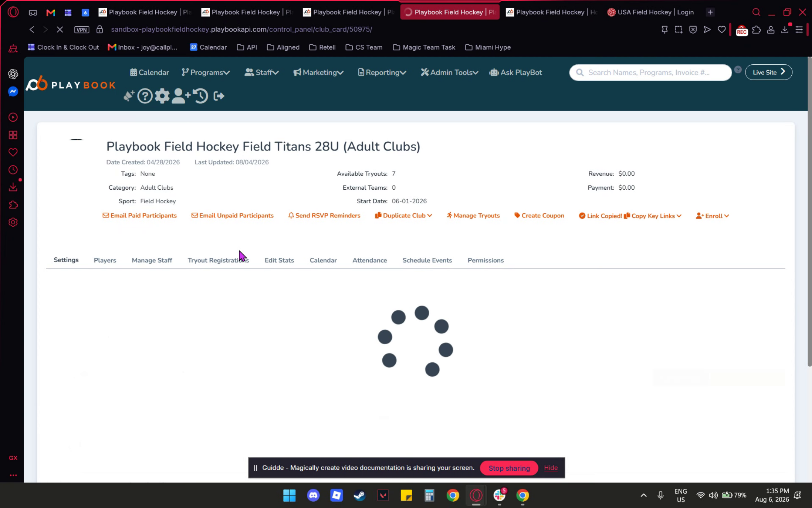Click the search names and programs field

[x=650, y=72]
